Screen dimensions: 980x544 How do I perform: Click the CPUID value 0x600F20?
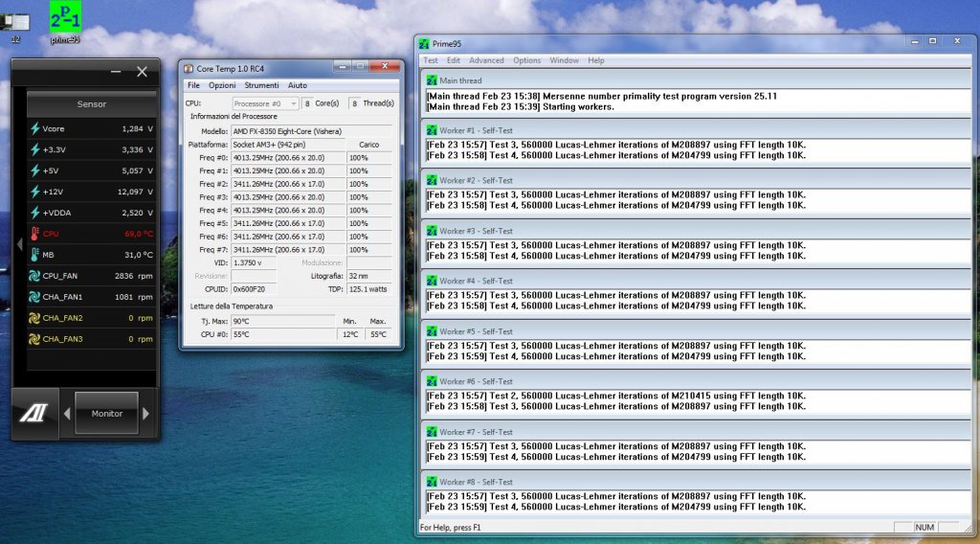[254, 289]
